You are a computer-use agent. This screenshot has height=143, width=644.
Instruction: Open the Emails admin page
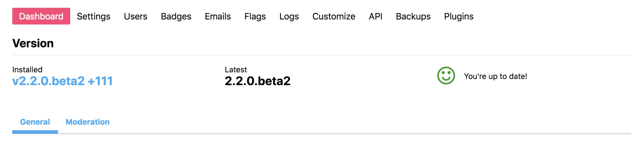pyautogui.click(x=217, y=16)
